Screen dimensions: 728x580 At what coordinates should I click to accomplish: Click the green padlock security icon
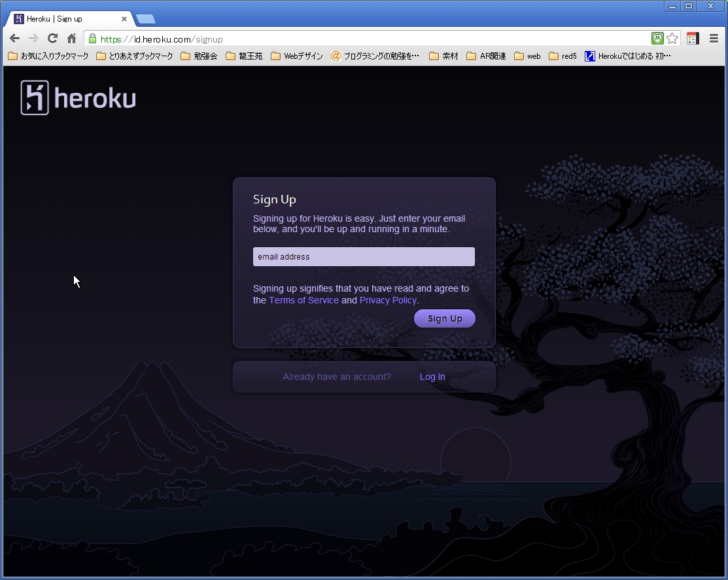point(92,39)
